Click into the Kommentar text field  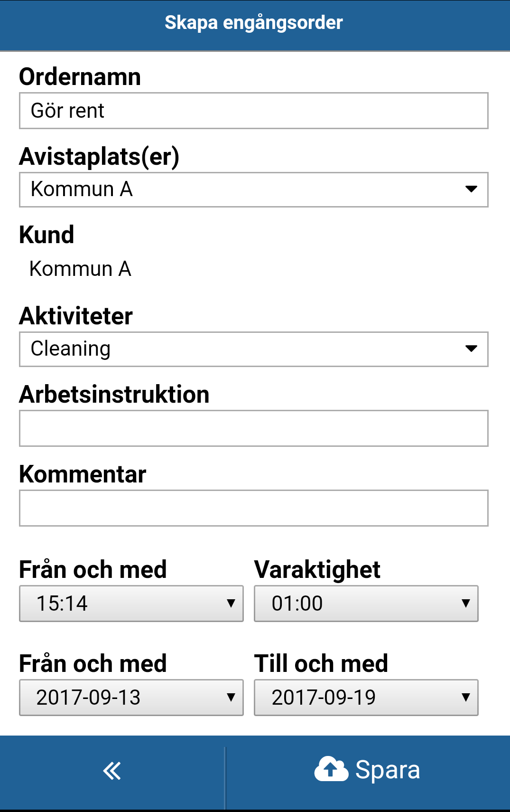(254, 508)
